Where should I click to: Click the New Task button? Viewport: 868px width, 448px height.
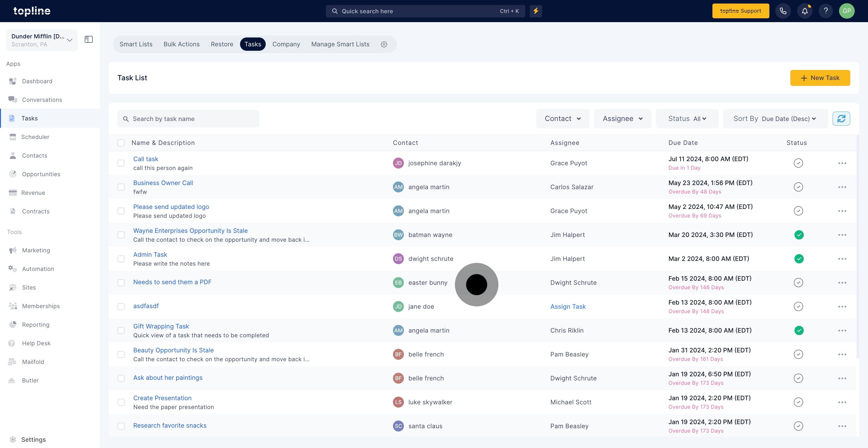click(x=820, y=78)
